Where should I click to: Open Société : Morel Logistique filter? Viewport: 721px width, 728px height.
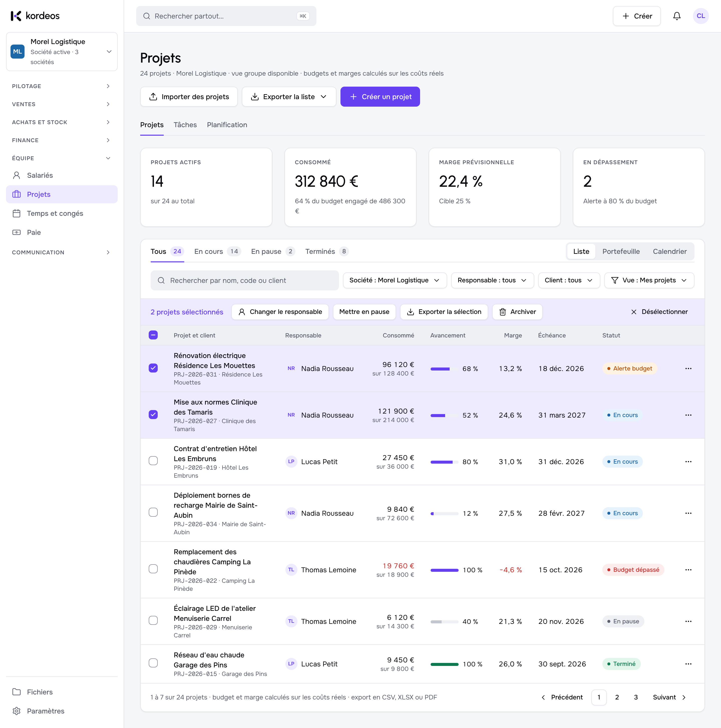pyautogui.click(x=395, y=280)
